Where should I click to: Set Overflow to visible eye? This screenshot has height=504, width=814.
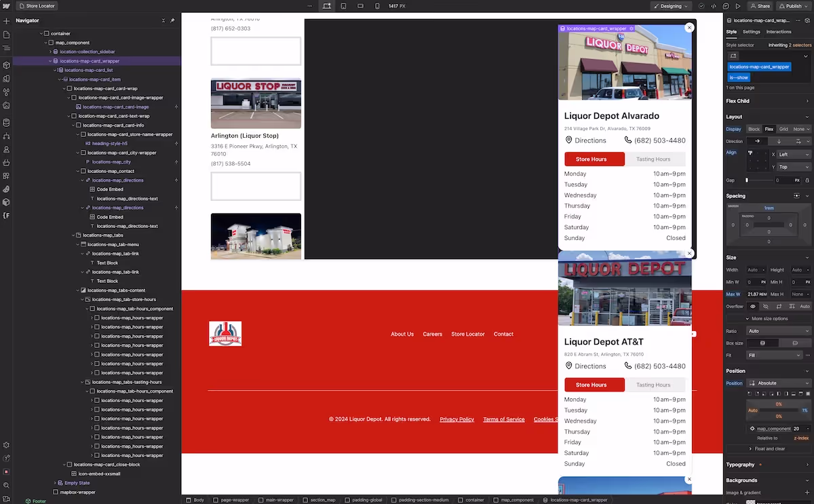coord(752,307)
